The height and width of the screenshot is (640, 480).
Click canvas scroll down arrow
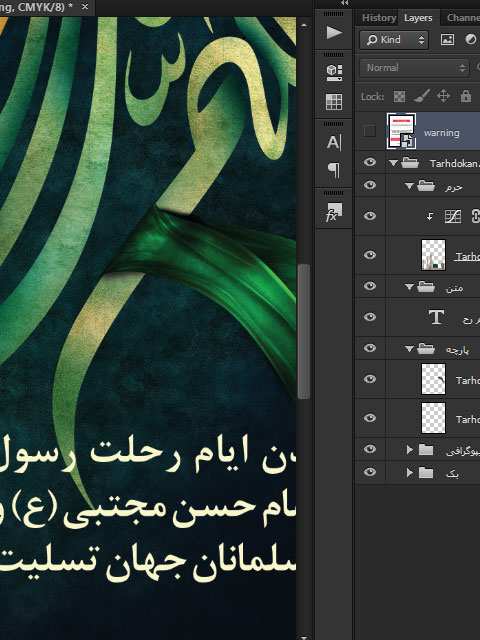[304, 636]
